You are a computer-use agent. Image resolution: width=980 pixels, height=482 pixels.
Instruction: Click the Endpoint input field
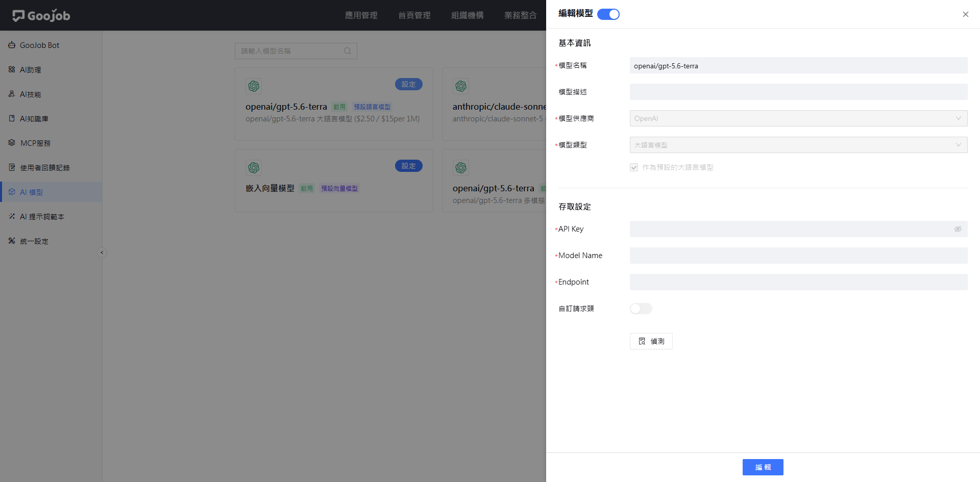click(x=799, y=282)
